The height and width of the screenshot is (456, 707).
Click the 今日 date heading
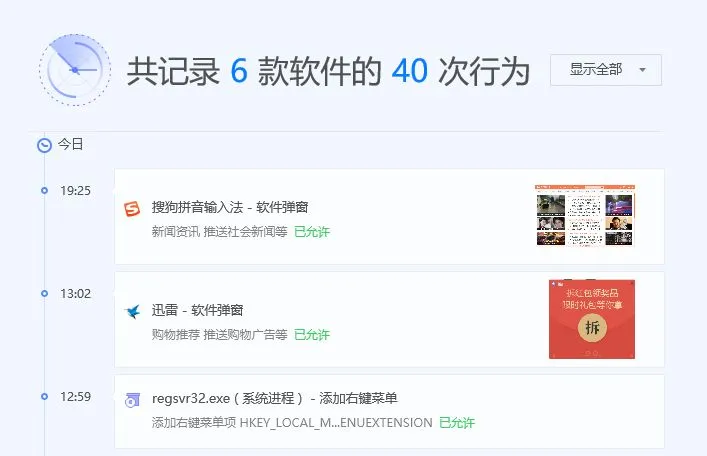click(x=70, y=144)
